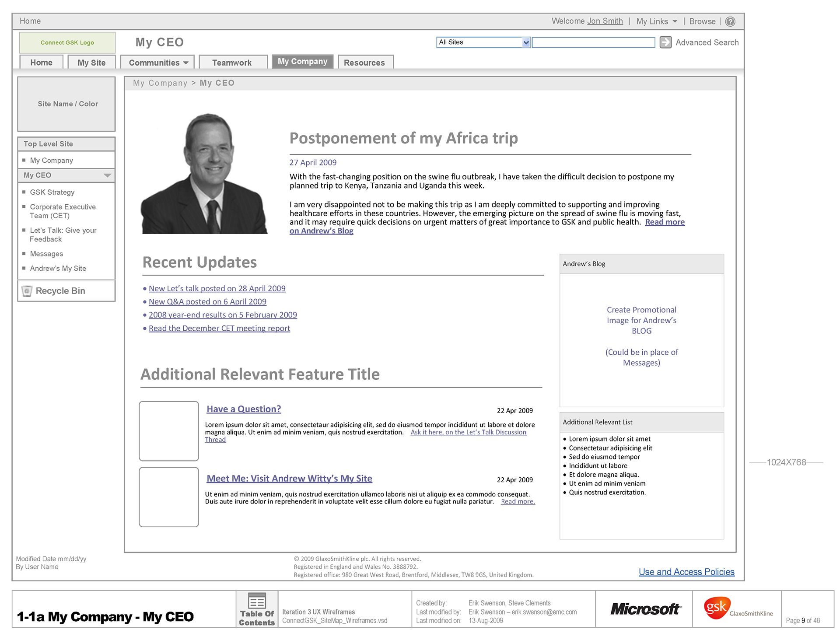Open the All Sites dropdown
The image size is (840, 633).
click(526, 42)
